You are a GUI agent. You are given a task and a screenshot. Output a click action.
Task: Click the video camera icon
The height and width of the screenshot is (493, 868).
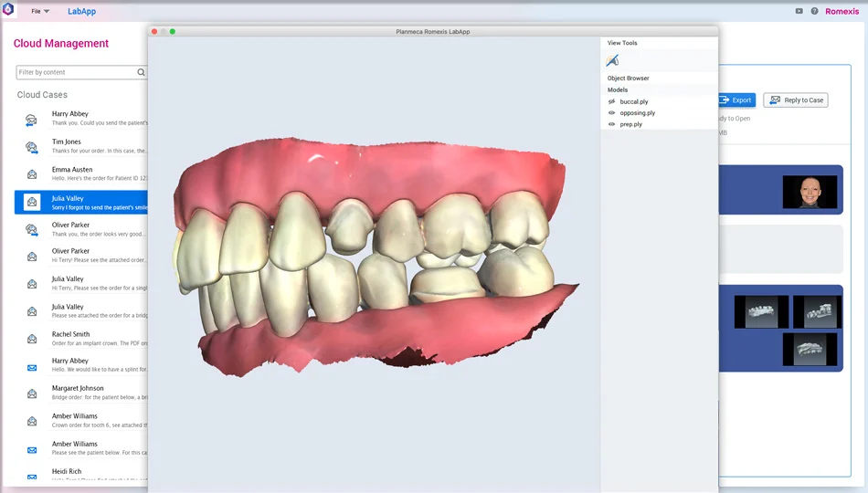tap(799, 11)
